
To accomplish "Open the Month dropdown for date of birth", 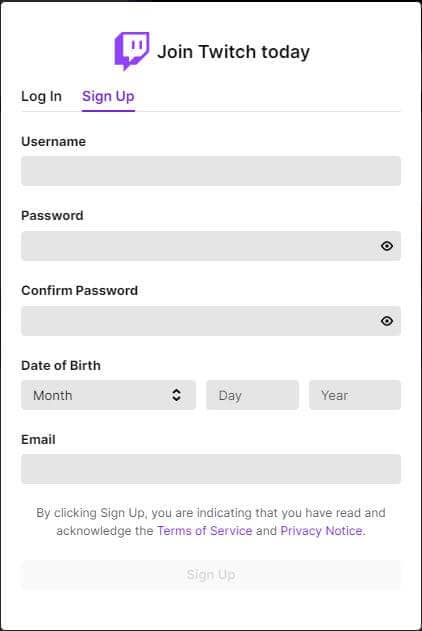I will coord(108,395).
